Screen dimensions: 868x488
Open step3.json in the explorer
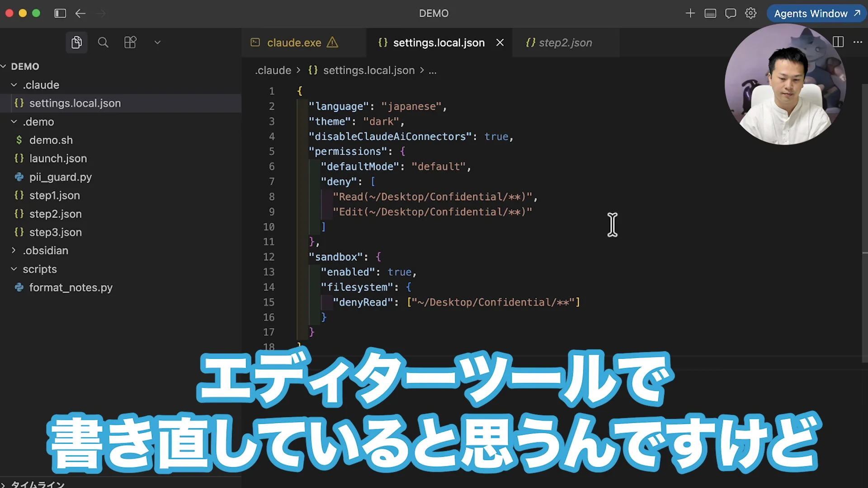click(121, 232)
